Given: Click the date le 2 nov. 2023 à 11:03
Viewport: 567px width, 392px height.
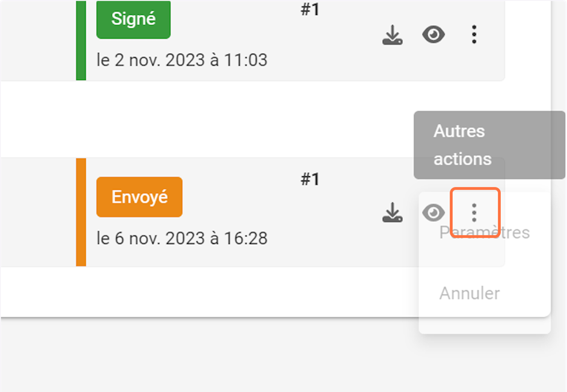Looking at the screenshot, I should coord(182,60).
